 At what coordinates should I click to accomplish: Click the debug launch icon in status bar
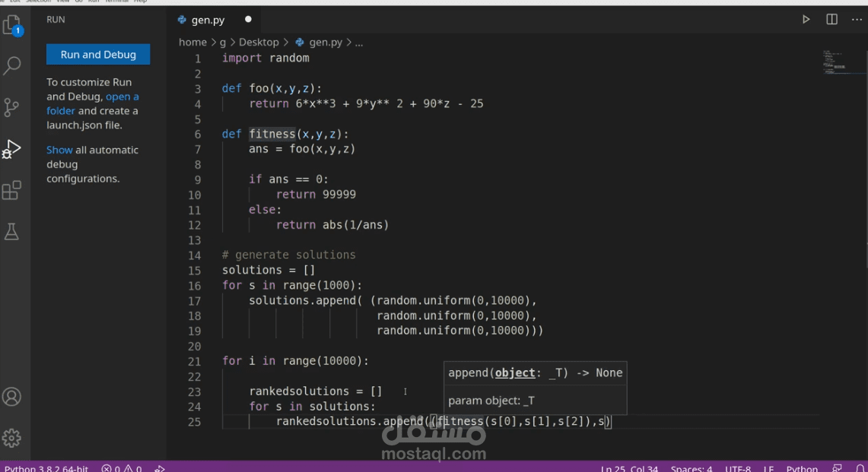[160, 468]
